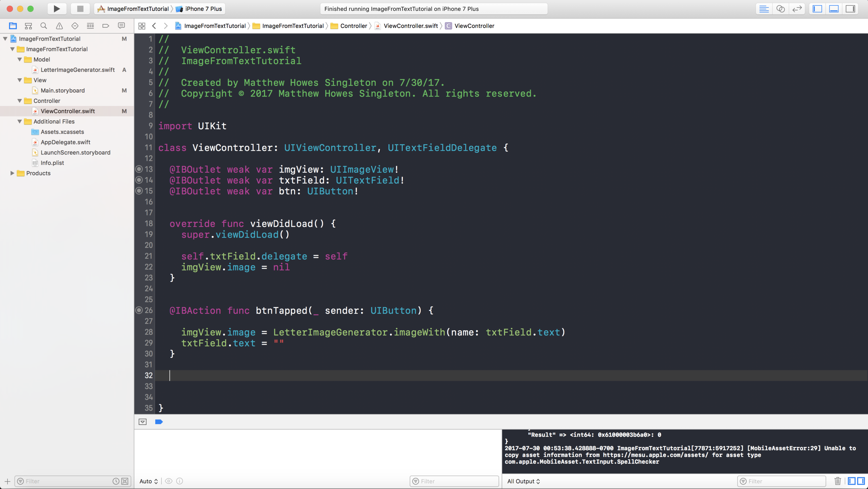This screenshot has width=868, height=489.
Task: Collapse the Controller group
Action: point(20,101)
